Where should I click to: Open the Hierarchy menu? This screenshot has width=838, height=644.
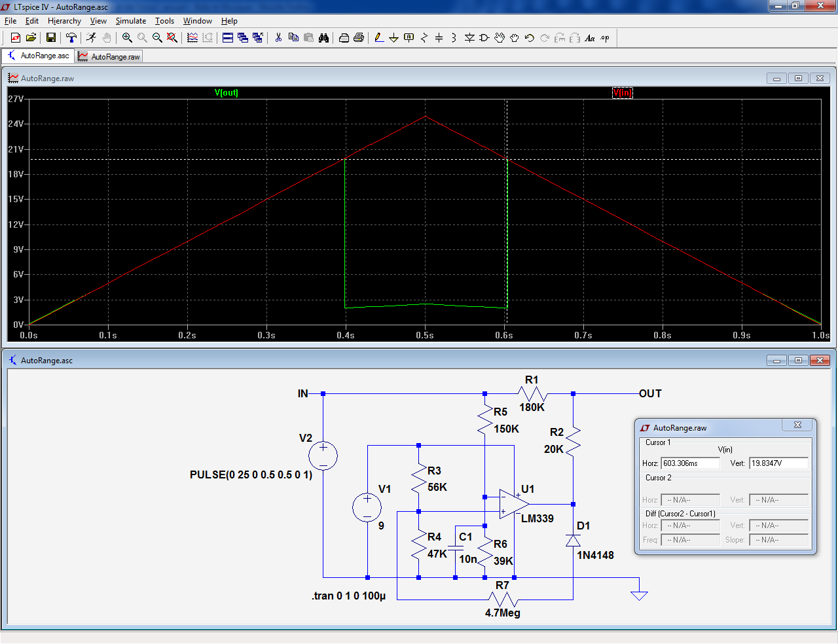click(64, 21)
